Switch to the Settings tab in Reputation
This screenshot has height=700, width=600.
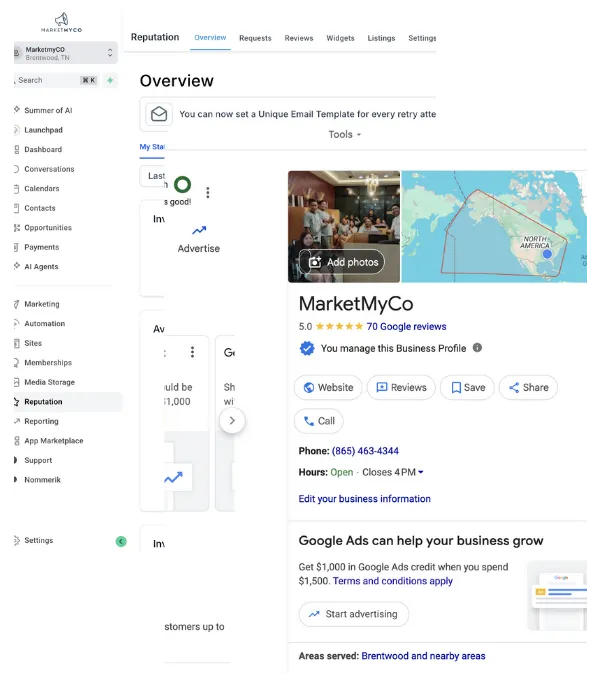[x=422, y=38]
